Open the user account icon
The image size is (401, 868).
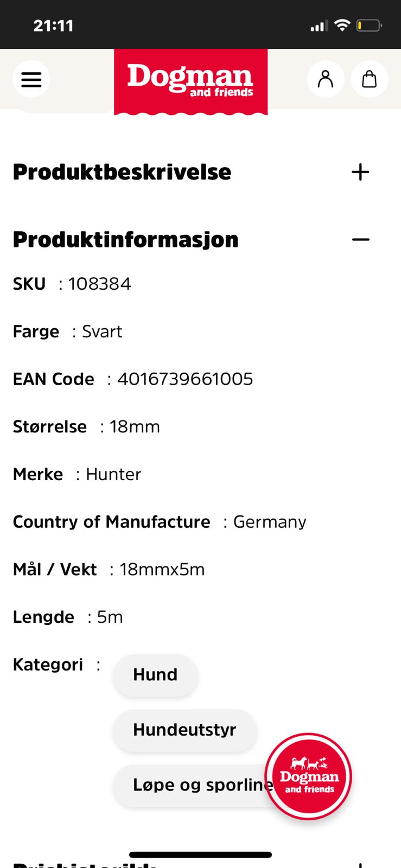(326, 79)
